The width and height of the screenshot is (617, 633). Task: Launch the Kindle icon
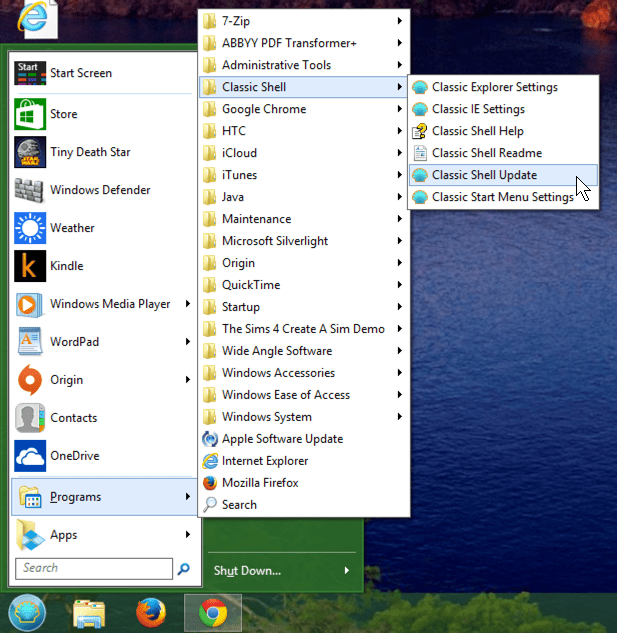coord(30,266)
